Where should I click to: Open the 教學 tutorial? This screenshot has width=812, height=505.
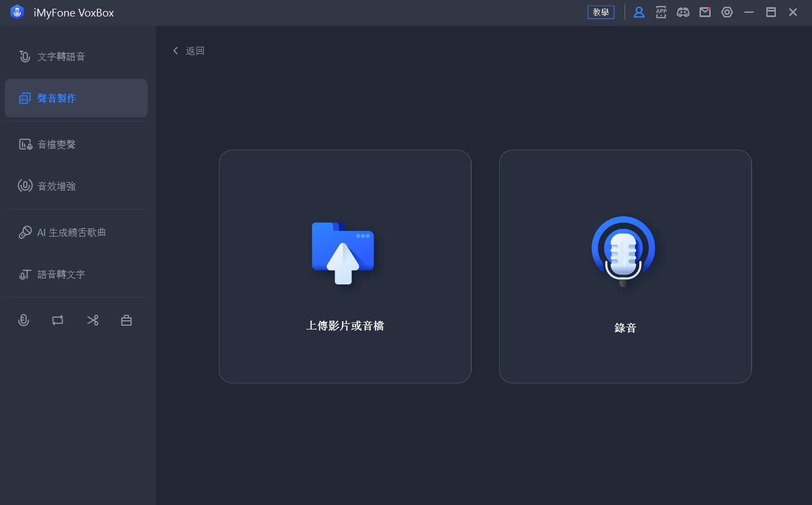click(601, 12)
